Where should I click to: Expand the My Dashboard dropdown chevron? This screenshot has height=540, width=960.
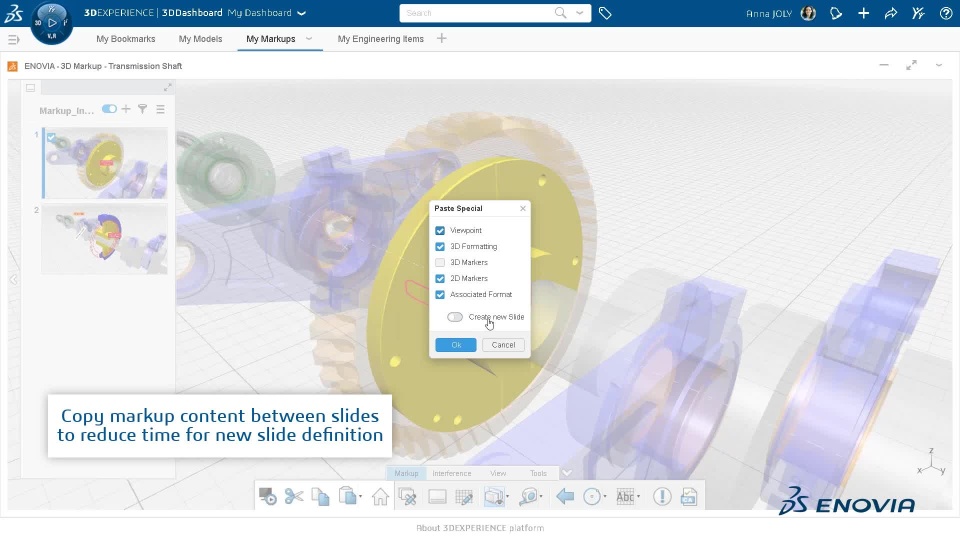pyautogui.click(x=301, y=13)
